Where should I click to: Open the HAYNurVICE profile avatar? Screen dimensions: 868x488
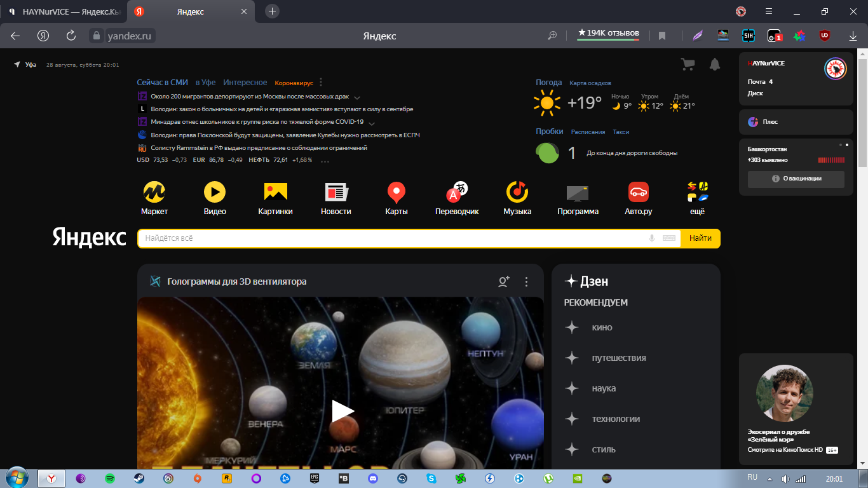835,69
